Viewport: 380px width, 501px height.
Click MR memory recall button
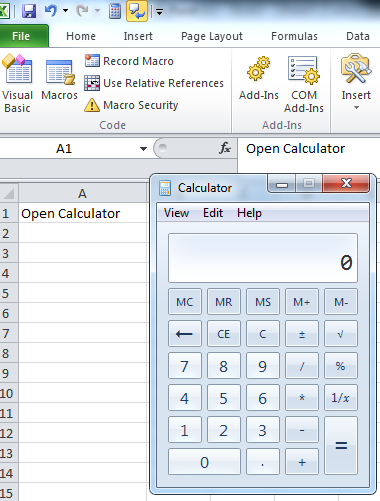(x=224, y=302)
